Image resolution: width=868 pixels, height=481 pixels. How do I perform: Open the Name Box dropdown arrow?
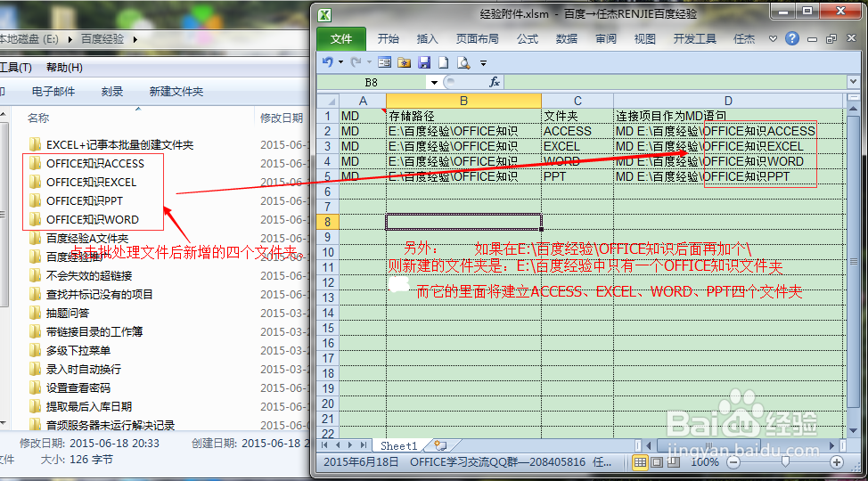pyautogui.click(x=435, y=83)
